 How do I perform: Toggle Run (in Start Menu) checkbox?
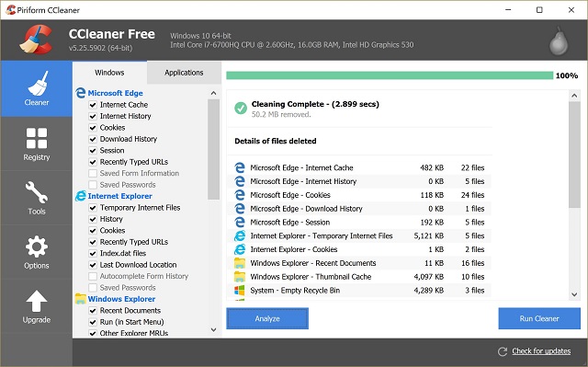pos(93,322)
